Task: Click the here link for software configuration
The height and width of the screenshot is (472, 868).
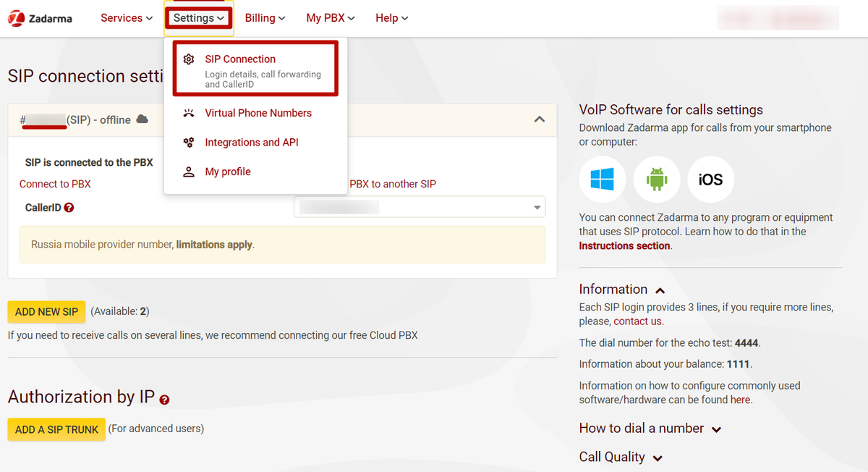Action: click(740, 400)
